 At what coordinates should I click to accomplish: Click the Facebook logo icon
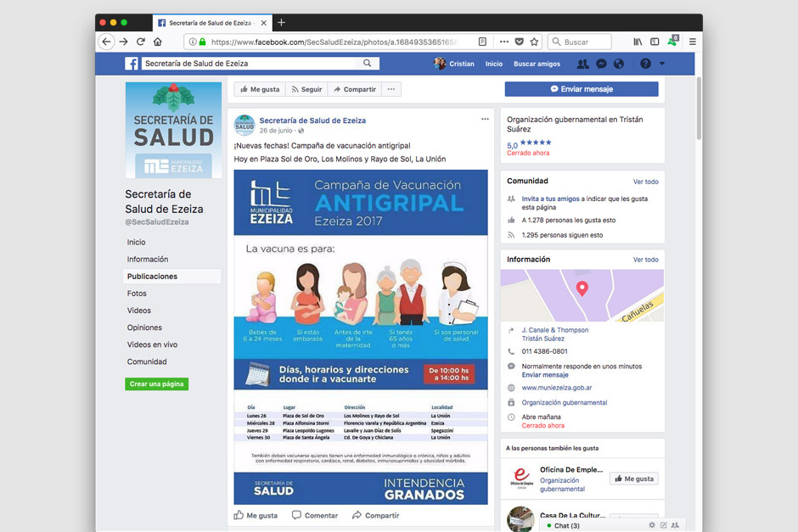(132, 64)
